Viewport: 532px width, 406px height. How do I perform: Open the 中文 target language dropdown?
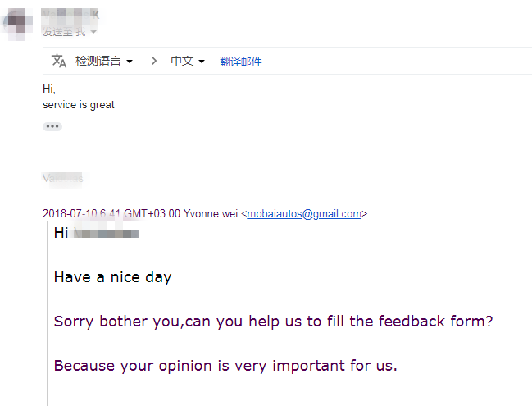pyautogui.click(x=188, y=61)
